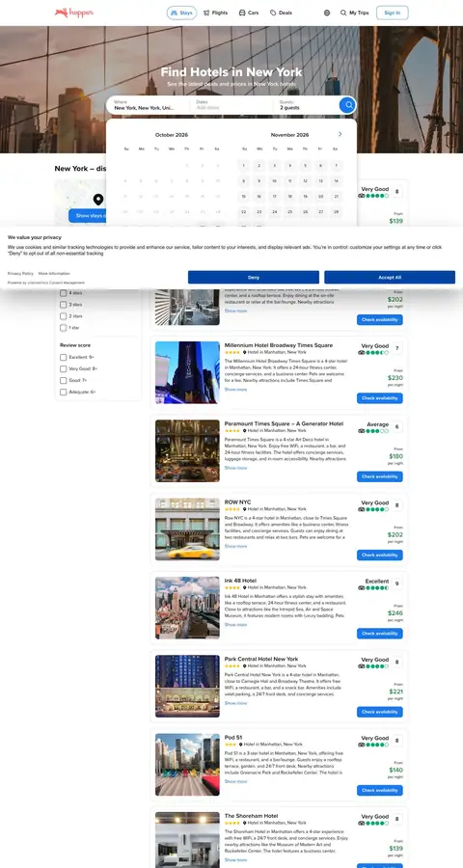
Task: Open ROW NYC hotel photo
Action: click(x=187, y=529)
